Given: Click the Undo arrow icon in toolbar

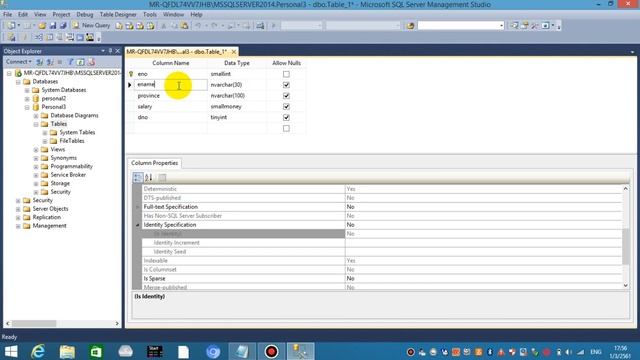Looking at the screenshot, I should tap(198, 26).
